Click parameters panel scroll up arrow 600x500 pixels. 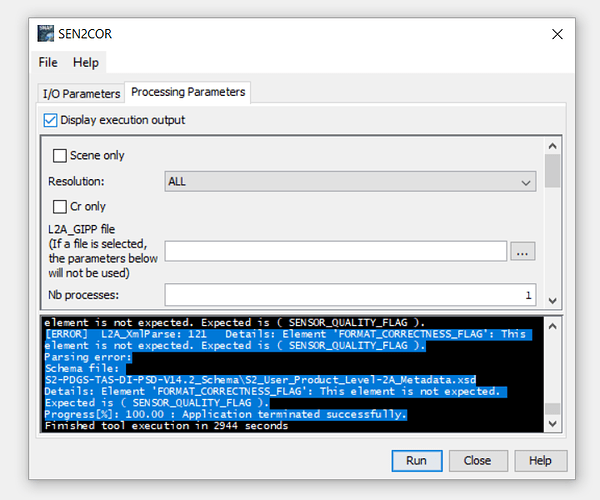click(552, 146)
